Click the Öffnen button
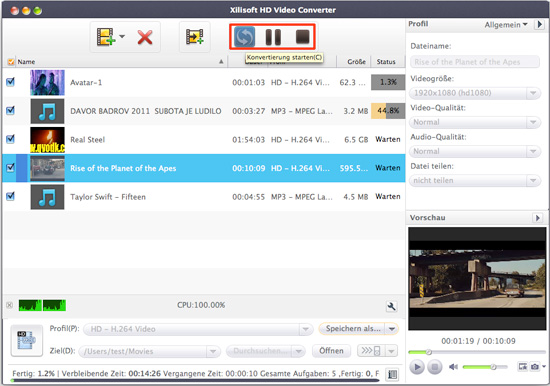This screenshot has width=550, height=386. pos(331,351)
